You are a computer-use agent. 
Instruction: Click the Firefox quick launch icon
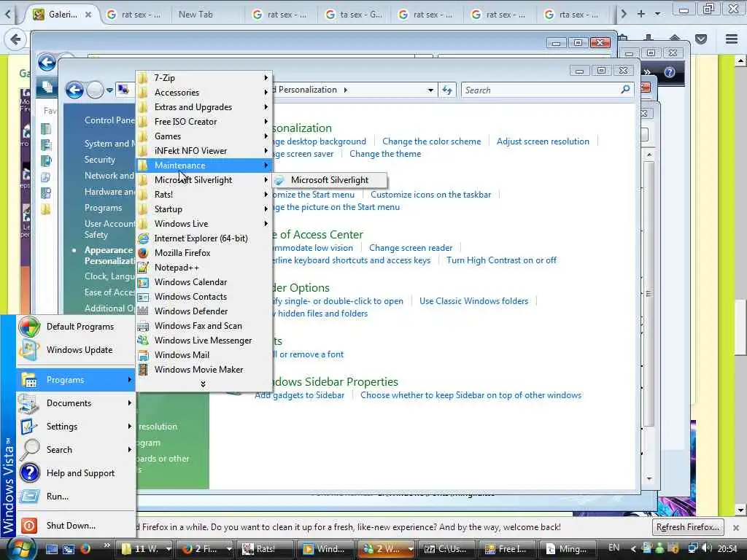[x=85, y=549]
